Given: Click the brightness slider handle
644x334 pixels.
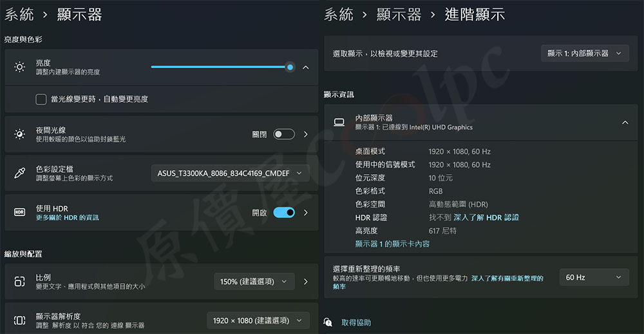Looking at the screenshot, I should point(290,67).
